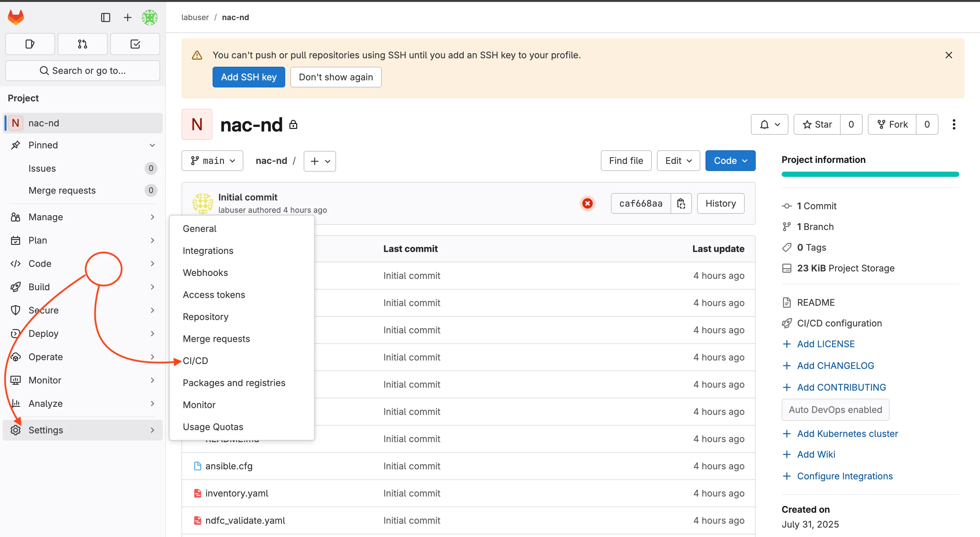Click the Search or go to field
Screen dimensions: 980x537
pyautogui.click(x=82, y=70)
